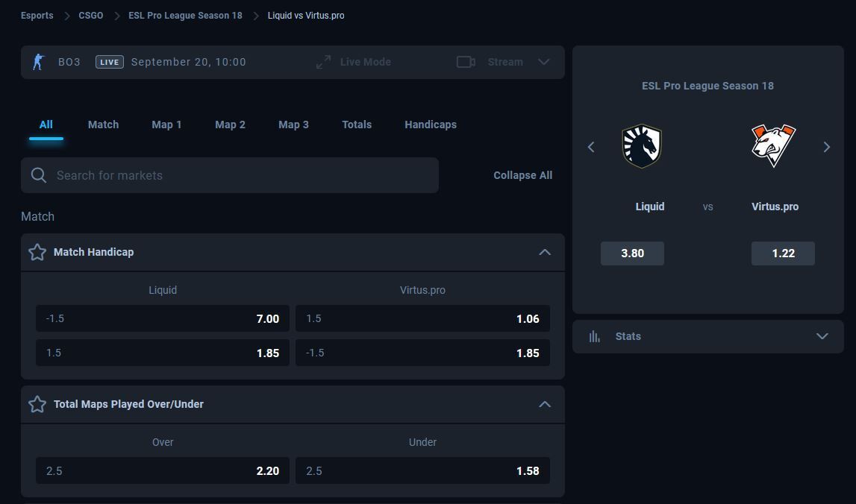Click the BO3 format label

click(69, 62)
